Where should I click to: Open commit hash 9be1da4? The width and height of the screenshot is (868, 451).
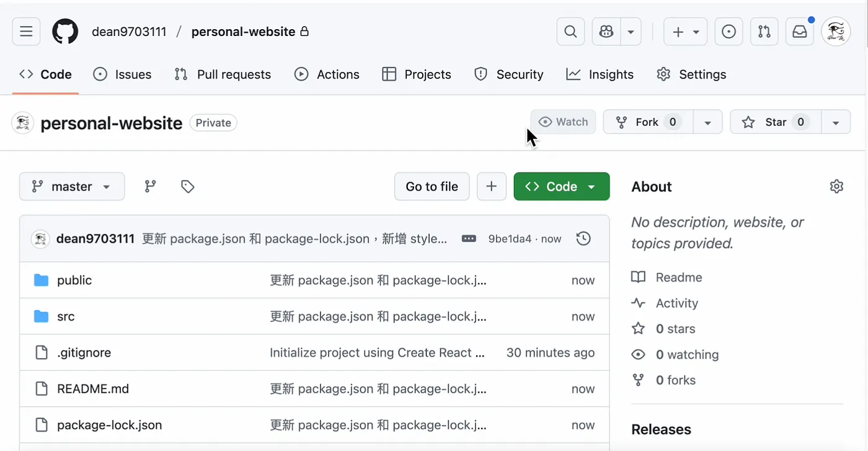(510, 239)
